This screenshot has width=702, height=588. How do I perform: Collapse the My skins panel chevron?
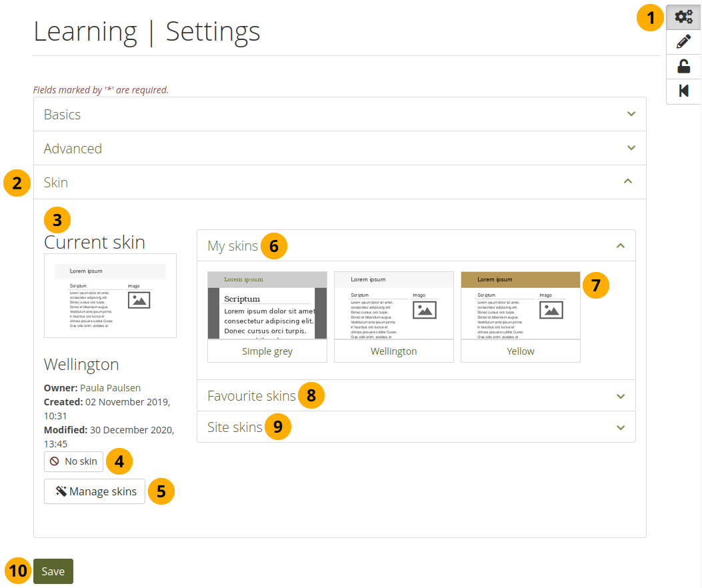pyautogui.click(x=621, y=246)
